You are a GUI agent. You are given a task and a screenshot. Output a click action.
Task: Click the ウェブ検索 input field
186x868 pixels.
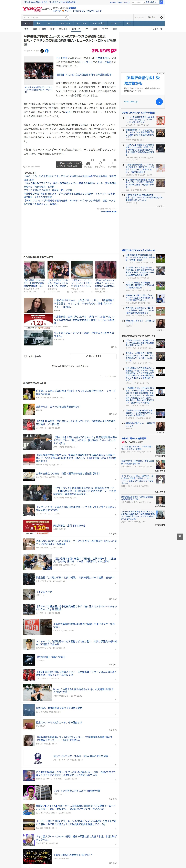137,2
